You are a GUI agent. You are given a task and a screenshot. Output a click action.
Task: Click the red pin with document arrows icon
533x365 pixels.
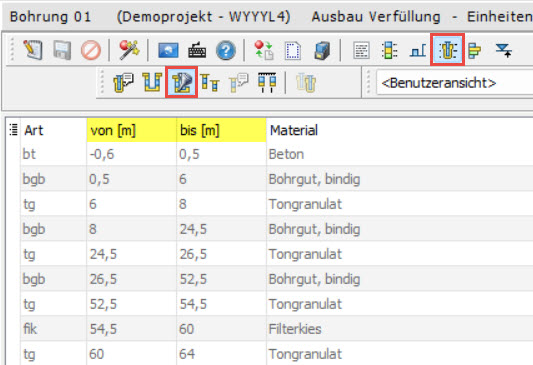click(264, 50)
